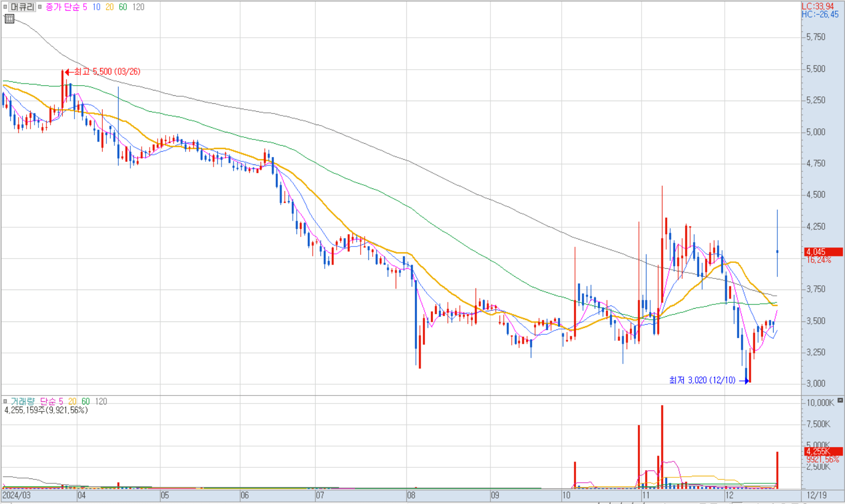Viewport: 845px width, 504px height.
Task: Select the volume 20-day moving average label
Action: click(72, 401)
